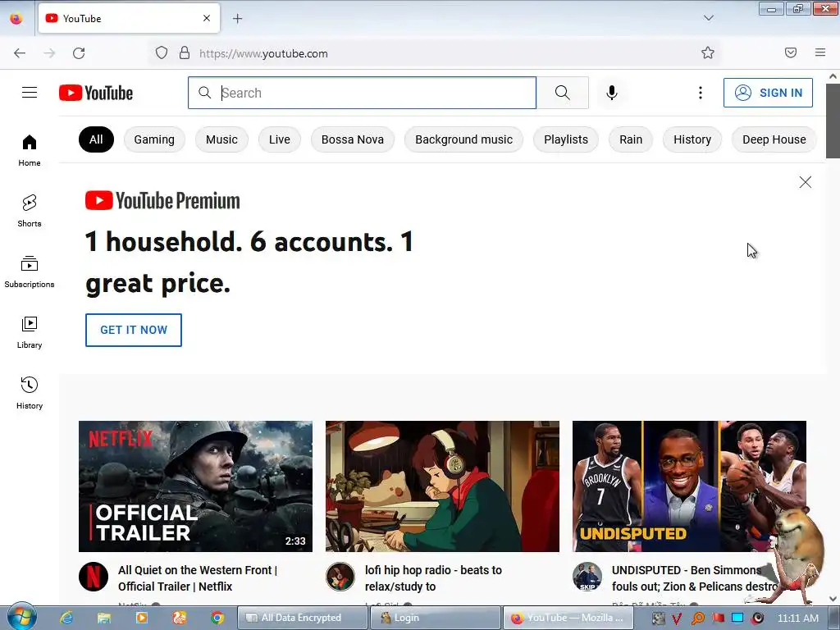840x630 pixels.
Task: Click lofi hip hop radio title
Action: point(433,578)
